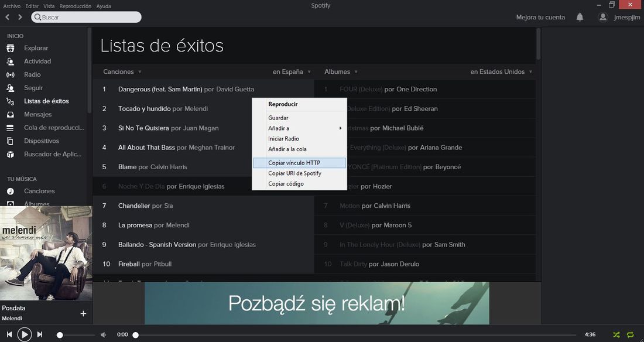
Task: Open now-playing artist Melendi below Posdata
Action: pos(12,318)
